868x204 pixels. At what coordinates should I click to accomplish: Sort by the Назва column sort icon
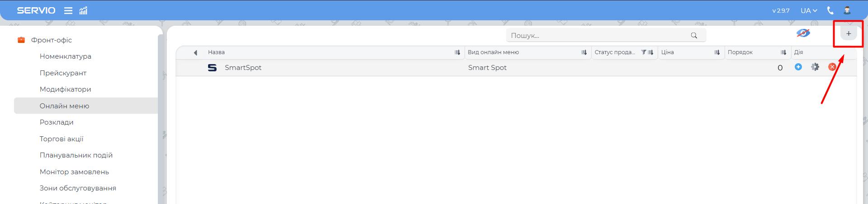[x=457, y=52]
